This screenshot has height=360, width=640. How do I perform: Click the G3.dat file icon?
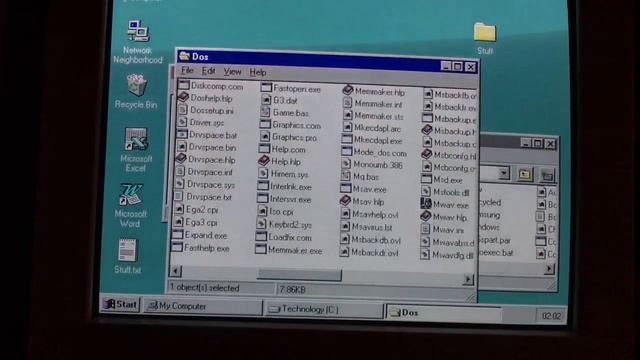pos(266,100)
